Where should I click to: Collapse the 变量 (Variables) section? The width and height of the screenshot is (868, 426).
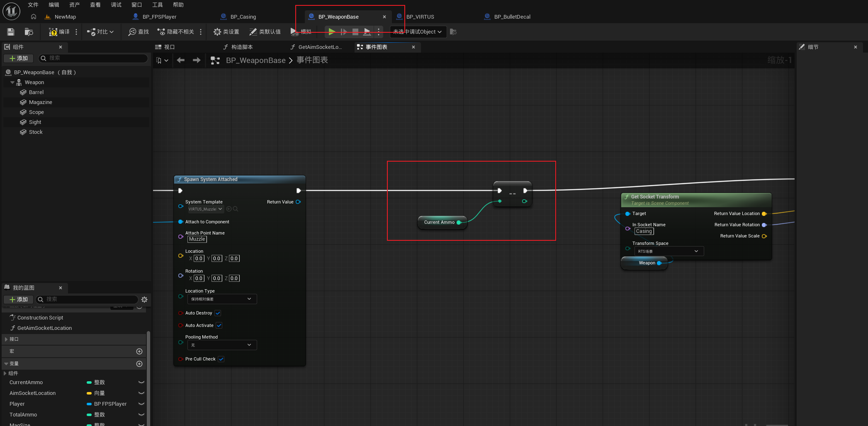pyautogui.click(x=6, y=364)
